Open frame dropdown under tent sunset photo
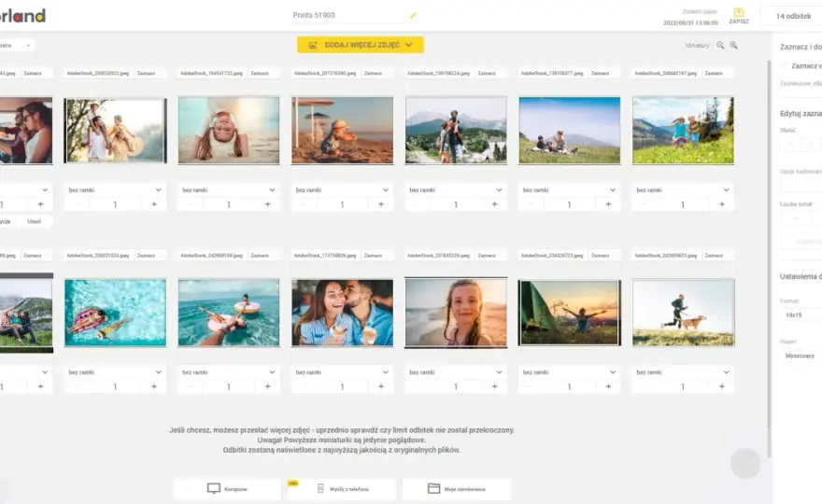 [569, 372]
